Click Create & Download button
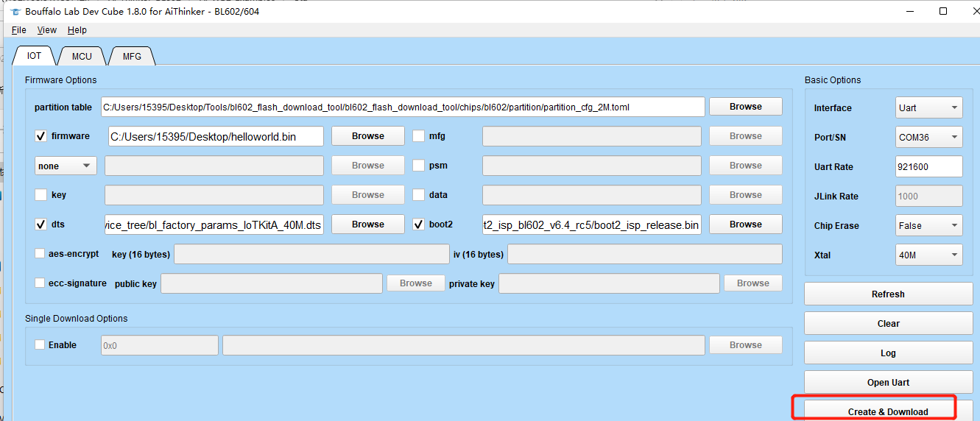The width and height of the screenshot is (980, 421). 888,411
